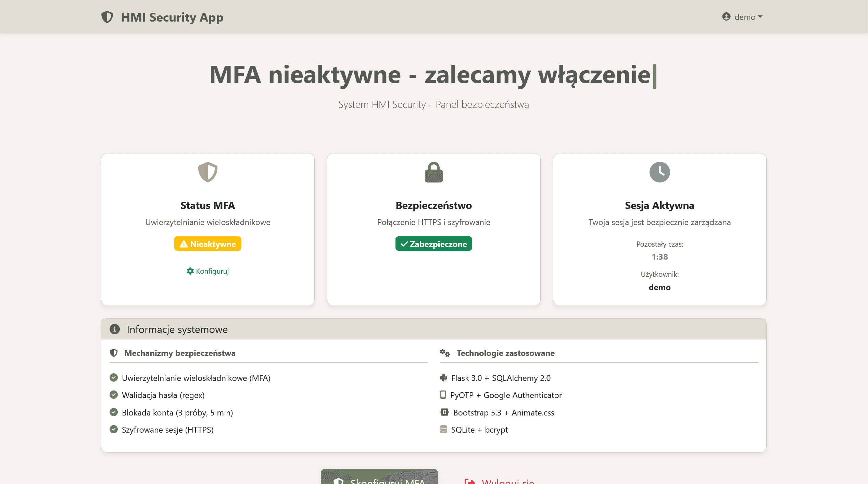This screenshot has height=484, width=868.
Task: Click the Status MFA shield icon
Action: (208, 172)
